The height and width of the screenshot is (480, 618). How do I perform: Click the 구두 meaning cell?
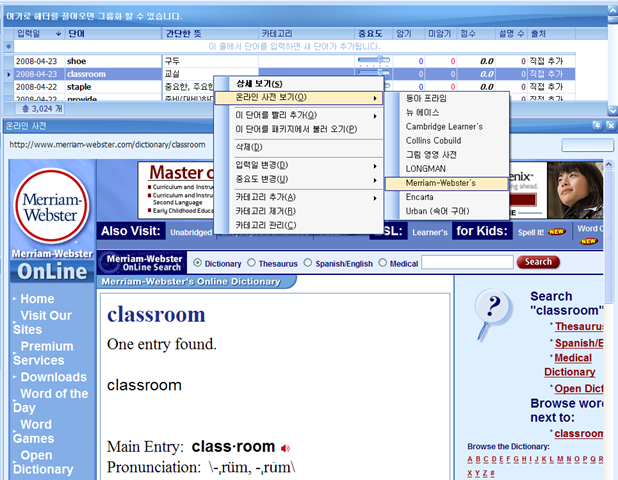pos(210,61)
